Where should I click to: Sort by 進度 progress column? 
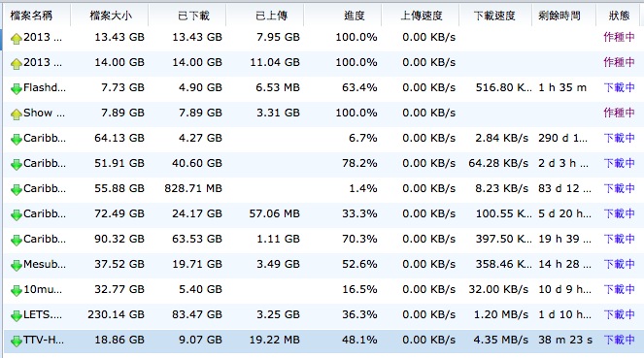pyautogui.click(x=354, y=16)
